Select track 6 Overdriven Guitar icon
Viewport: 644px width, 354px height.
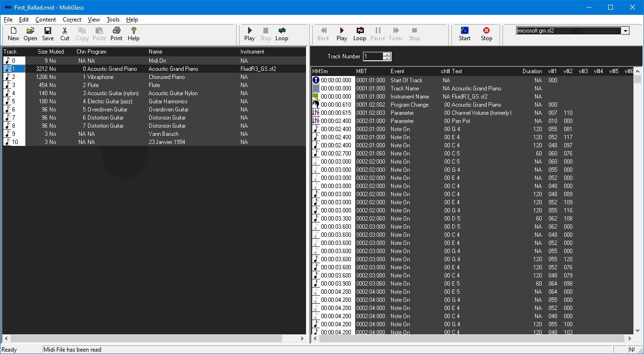point(7,110)
